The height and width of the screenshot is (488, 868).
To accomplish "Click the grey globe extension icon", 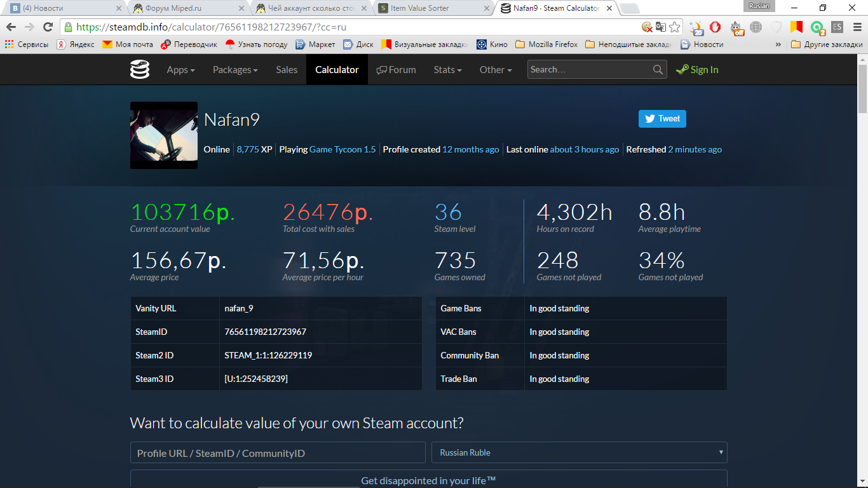I will pos(756,27).
